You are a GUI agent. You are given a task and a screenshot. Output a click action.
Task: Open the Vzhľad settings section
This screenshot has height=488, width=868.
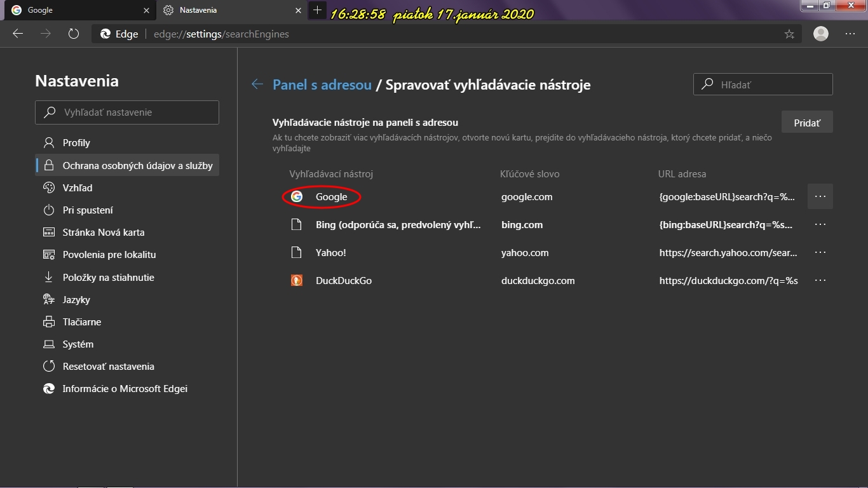click(x=78, y=188)
